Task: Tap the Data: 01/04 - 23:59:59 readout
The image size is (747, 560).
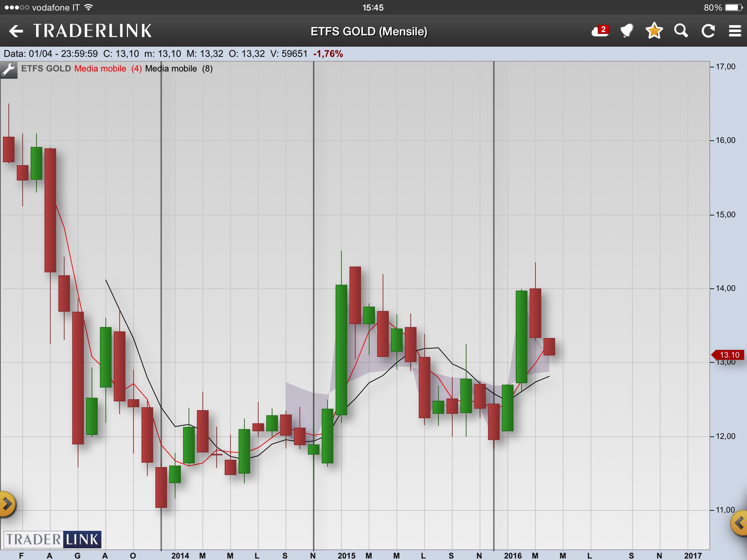Action: coord(51,54)
